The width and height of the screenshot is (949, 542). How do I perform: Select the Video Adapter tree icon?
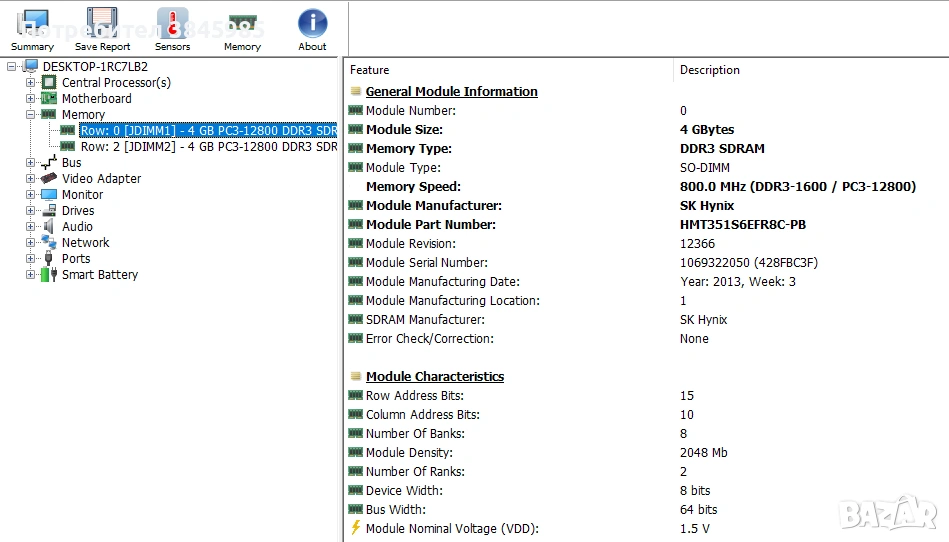pos(49,179)
